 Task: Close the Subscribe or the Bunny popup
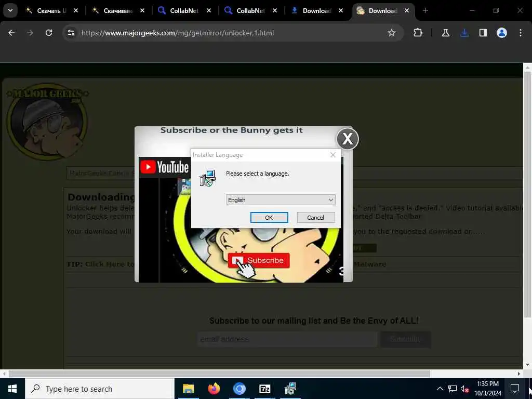click(348, 139)
